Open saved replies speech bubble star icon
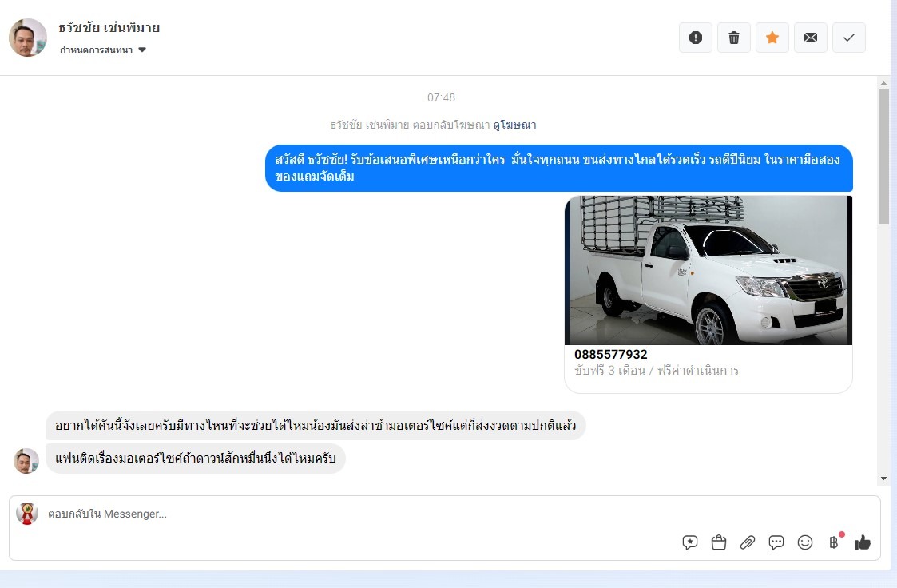Screen dimensions: 897x588 coord(690,542)
